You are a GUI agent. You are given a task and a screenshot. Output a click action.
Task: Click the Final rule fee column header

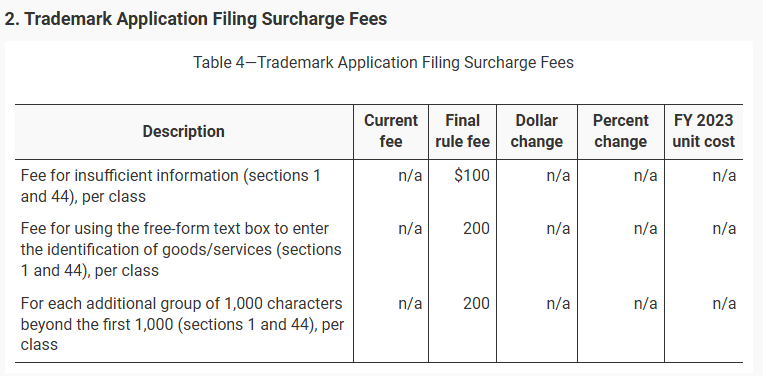point(462,131)
